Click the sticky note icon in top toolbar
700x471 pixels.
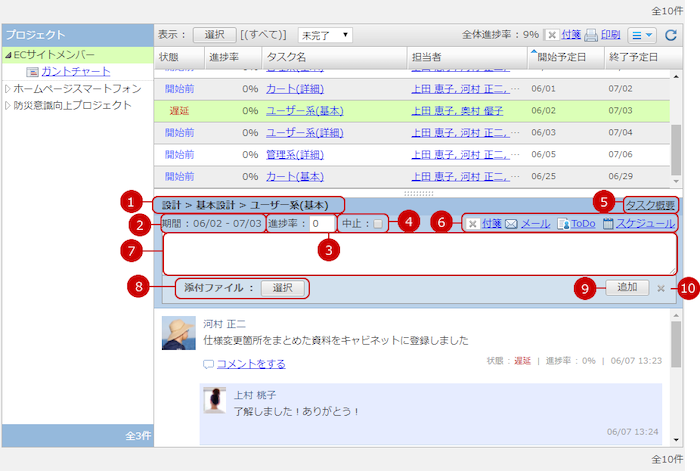(x=552, y=35)
